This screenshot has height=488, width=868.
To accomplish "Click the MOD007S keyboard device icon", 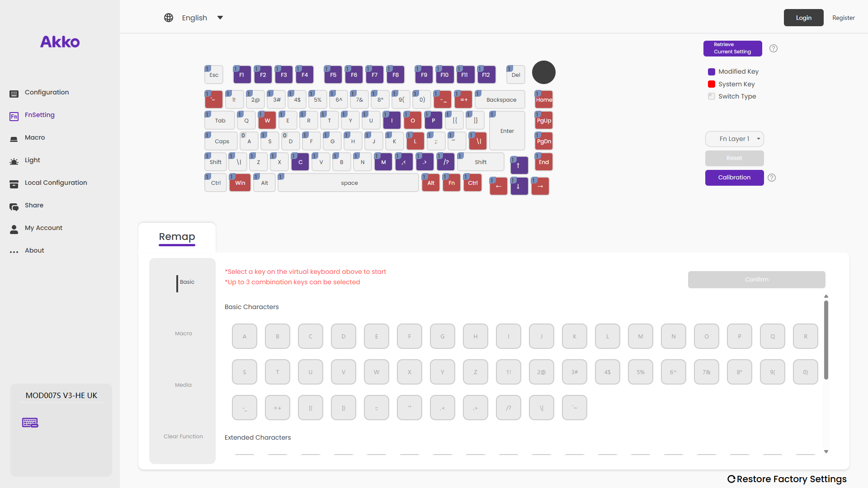I will point(30,422).
